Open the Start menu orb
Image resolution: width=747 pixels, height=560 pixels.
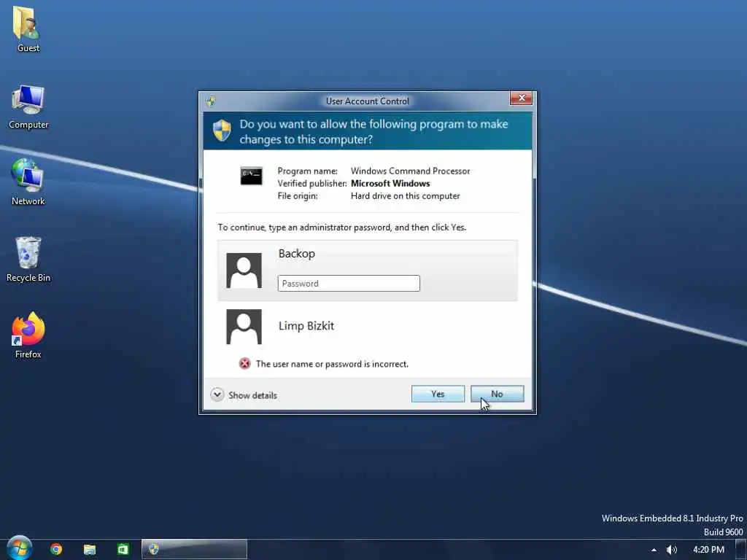click(19, 548)
